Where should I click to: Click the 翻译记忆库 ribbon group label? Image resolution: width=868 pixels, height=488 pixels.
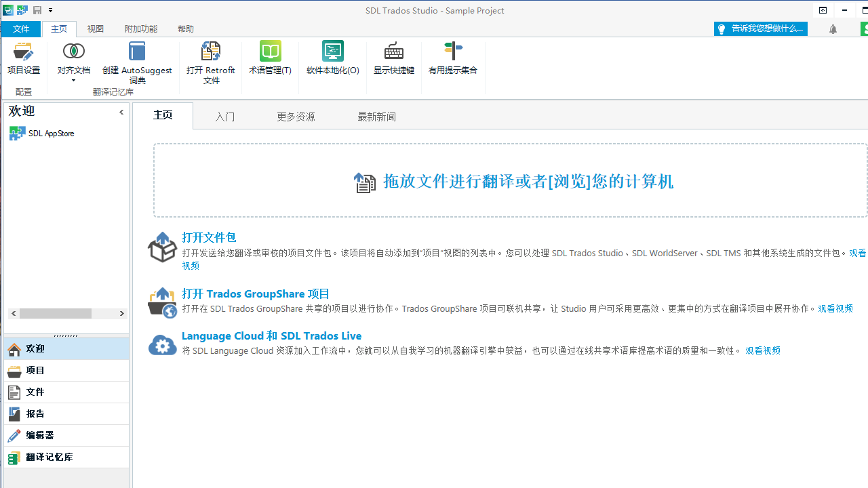(x=113, y=91)
